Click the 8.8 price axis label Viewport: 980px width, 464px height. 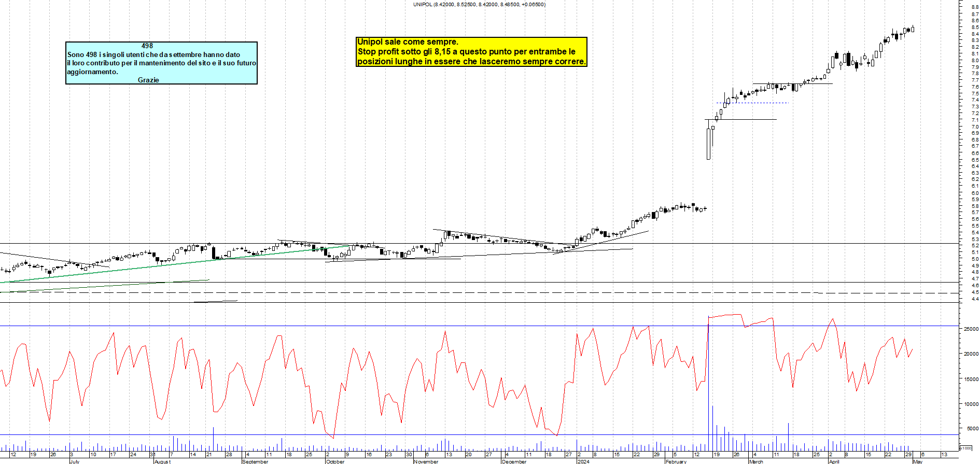(975, 7)
